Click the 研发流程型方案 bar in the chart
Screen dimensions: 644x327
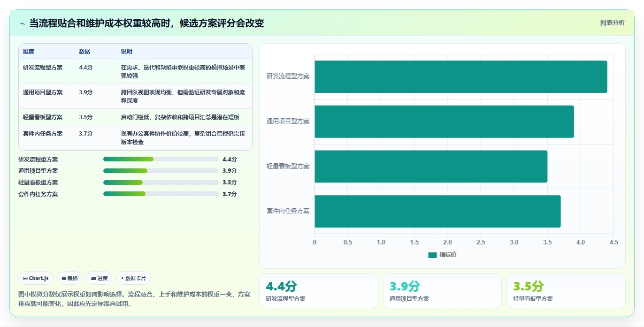click(x=461, y=76)
